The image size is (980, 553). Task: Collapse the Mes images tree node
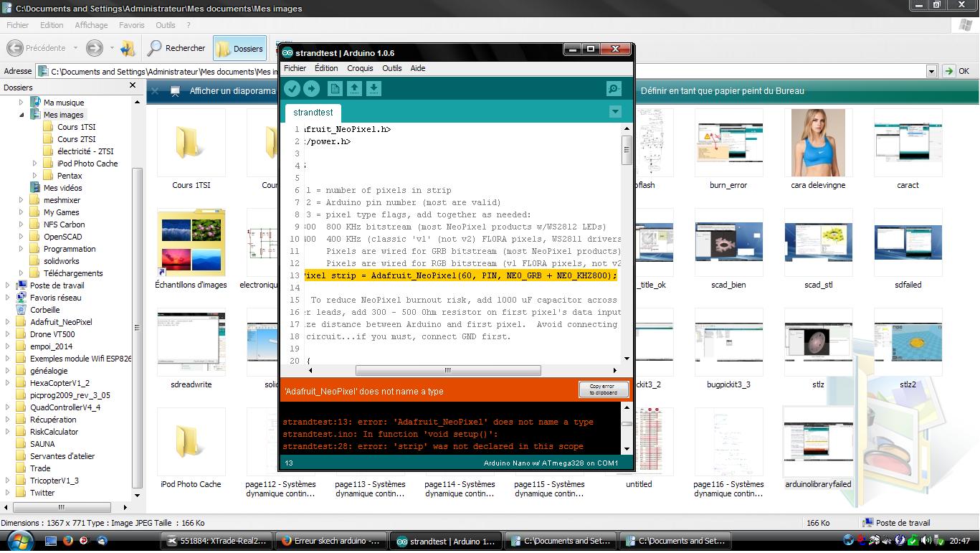click(21, 115)
